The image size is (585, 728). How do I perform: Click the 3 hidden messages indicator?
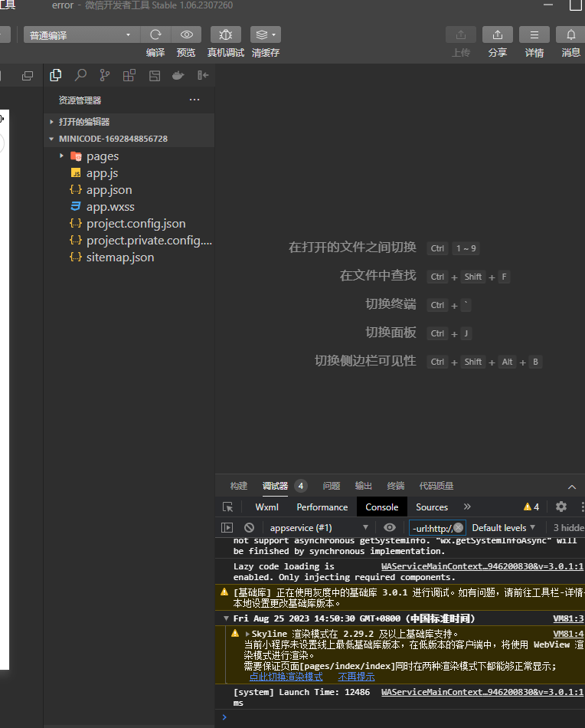(569, 528)
